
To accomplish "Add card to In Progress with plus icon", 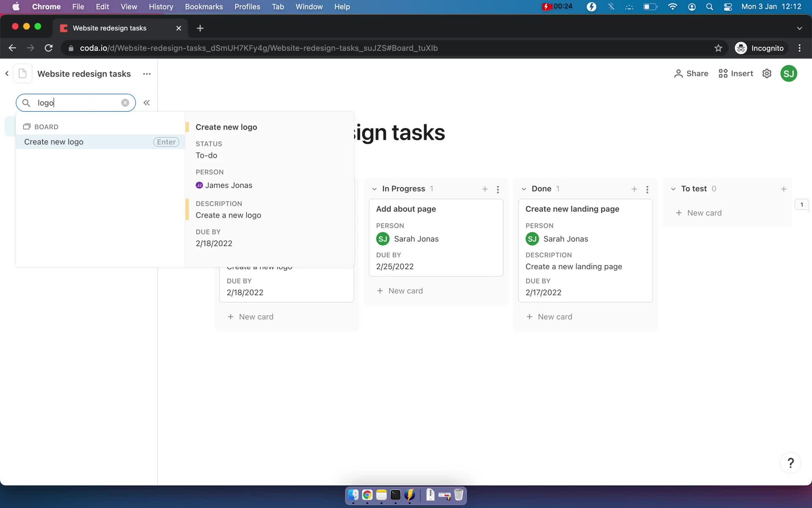I will [485, 189].
